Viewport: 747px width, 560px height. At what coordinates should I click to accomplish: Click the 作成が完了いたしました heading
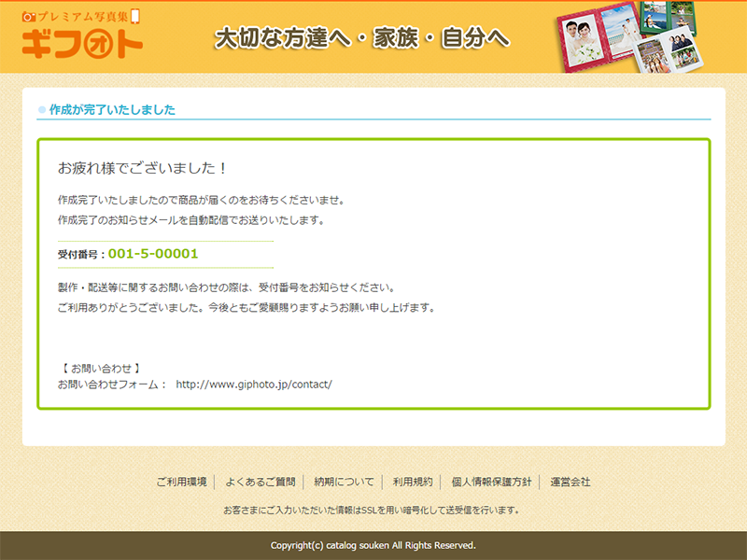coord(112,109)
